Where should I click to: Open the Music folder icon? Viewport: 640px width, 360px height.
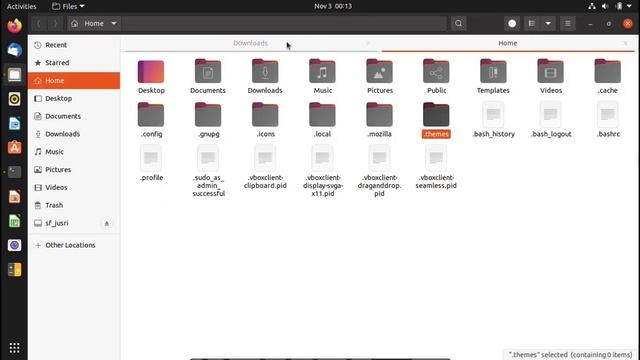(x=322, y=72)
